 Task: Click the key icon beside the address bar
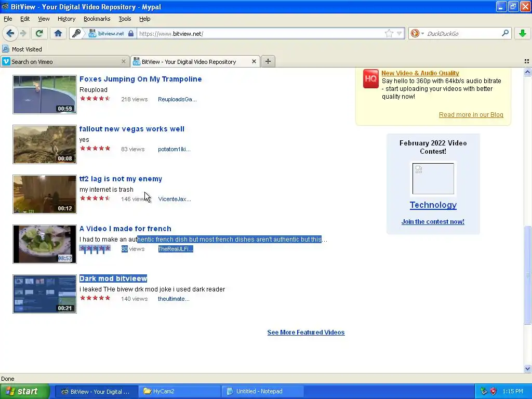click(76, 33)
